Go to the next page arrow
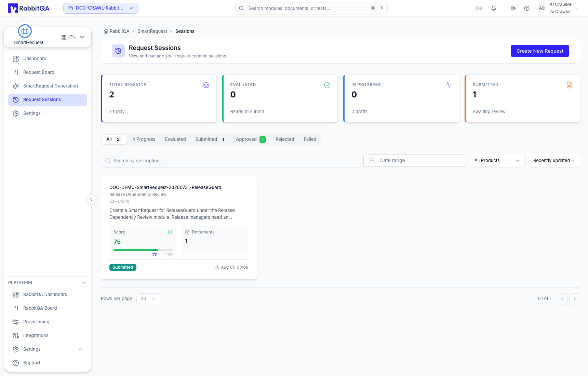The image size is (588, 376). pos(575,299)
